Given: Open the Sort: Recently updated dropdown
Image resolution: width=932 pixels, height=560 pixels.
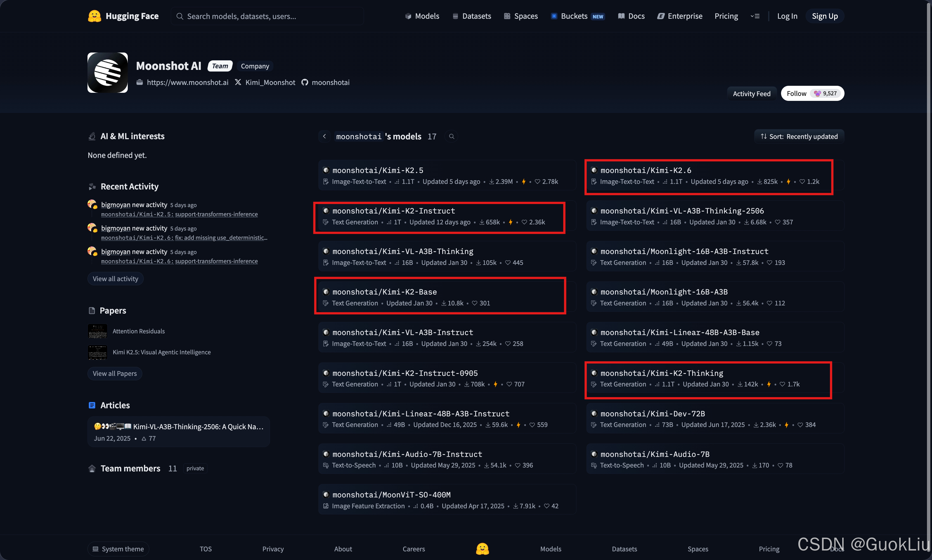Looking at the screenshot, I should pos(799,136).
